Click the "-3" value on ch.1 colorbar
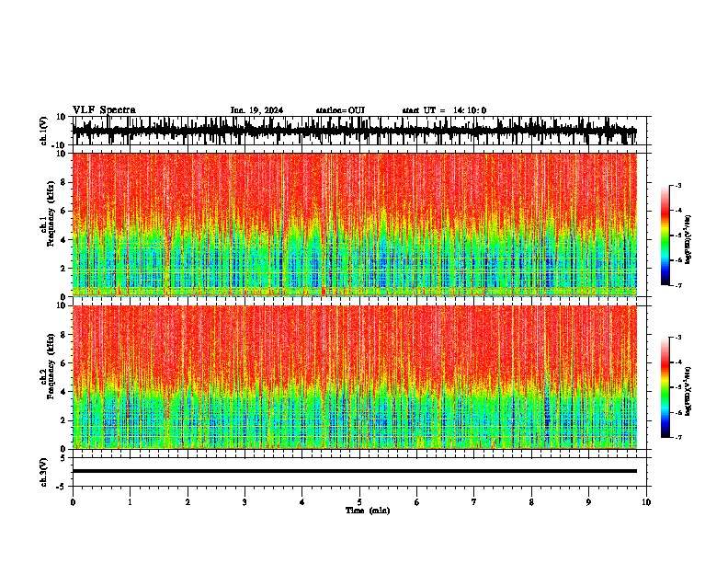The height and width of the screenshot is (563, 728). (677, 186)
